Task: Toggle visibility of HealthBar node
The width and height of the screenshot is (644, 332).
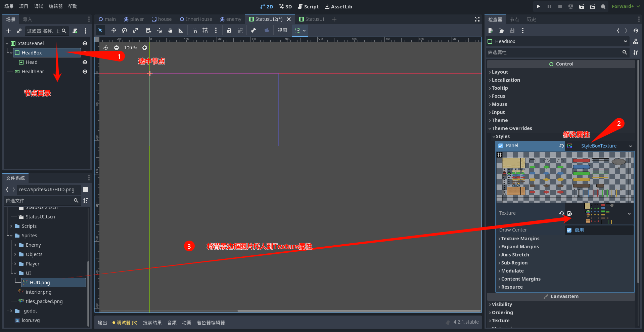Action: coord(85,72)
